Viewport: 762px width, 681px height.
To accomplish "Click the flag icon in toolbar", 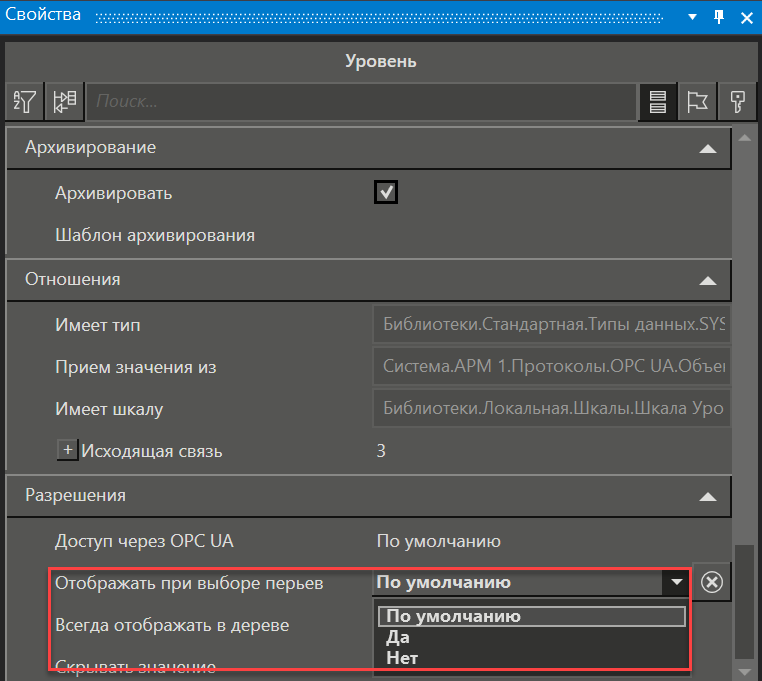I will coord(696,102).
